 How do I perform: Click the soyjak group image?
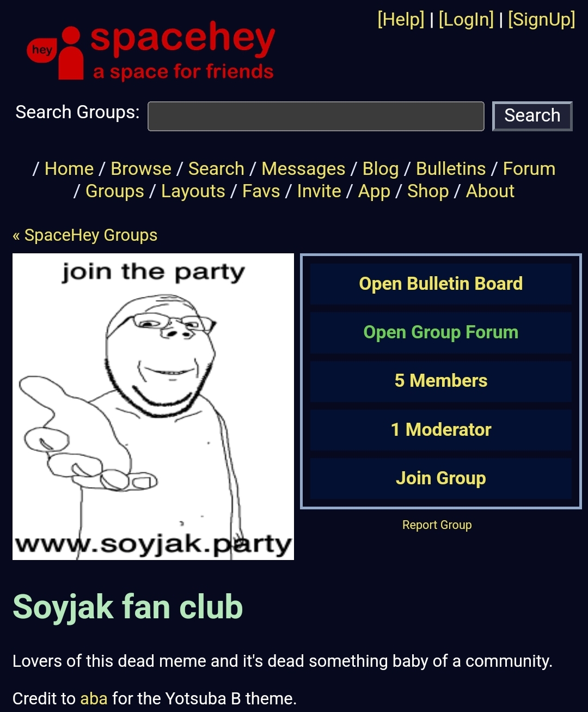point(153,406)
